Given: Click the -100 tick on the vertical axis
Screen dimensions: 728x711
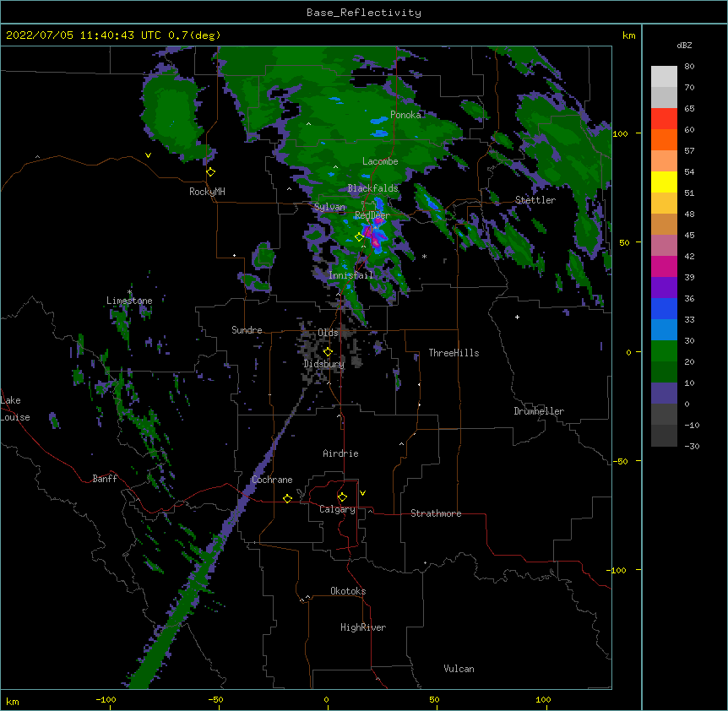Looking at the screenshot, I should [618, 570].
